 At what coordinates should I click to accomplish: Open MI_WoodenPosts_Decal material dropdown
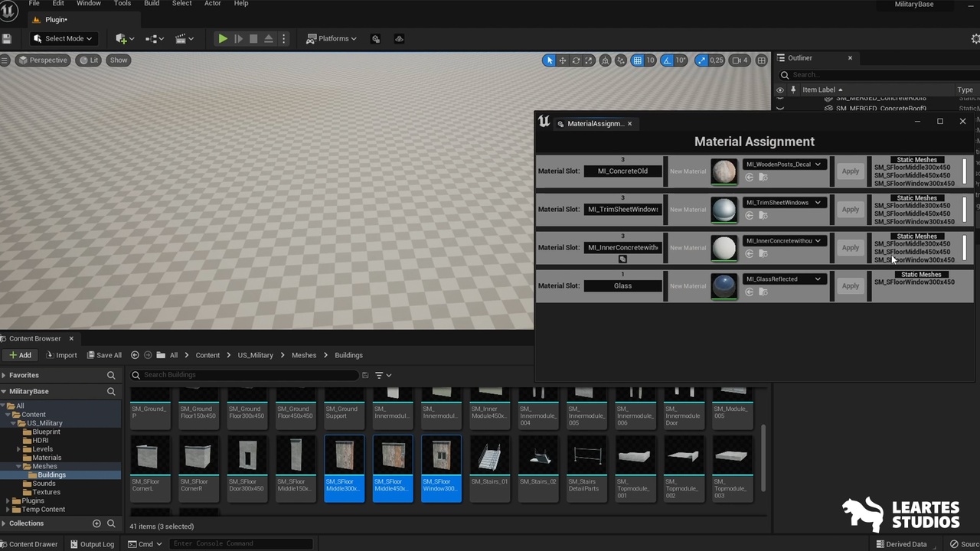(784, 164)
